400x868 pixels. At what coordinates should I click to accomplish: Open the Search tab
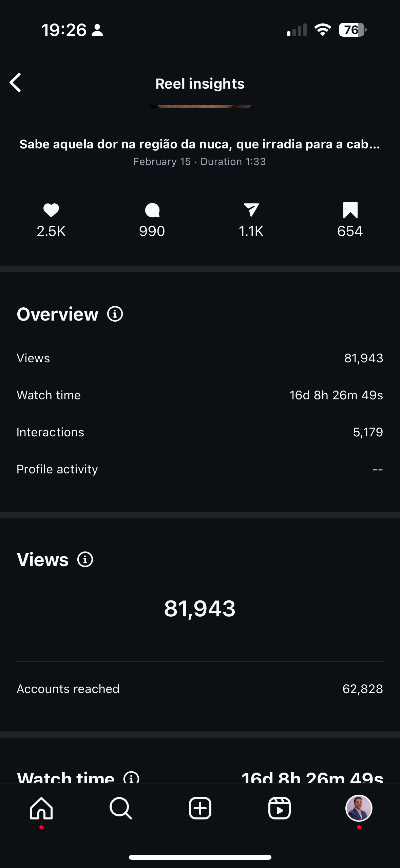tap(121, 808)
